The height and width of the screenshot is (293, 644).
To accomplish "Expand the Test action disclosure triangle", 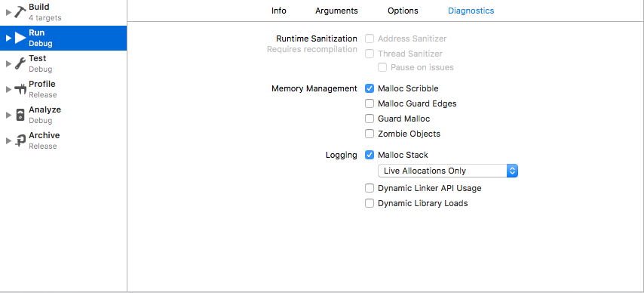I will coord(8,63).
